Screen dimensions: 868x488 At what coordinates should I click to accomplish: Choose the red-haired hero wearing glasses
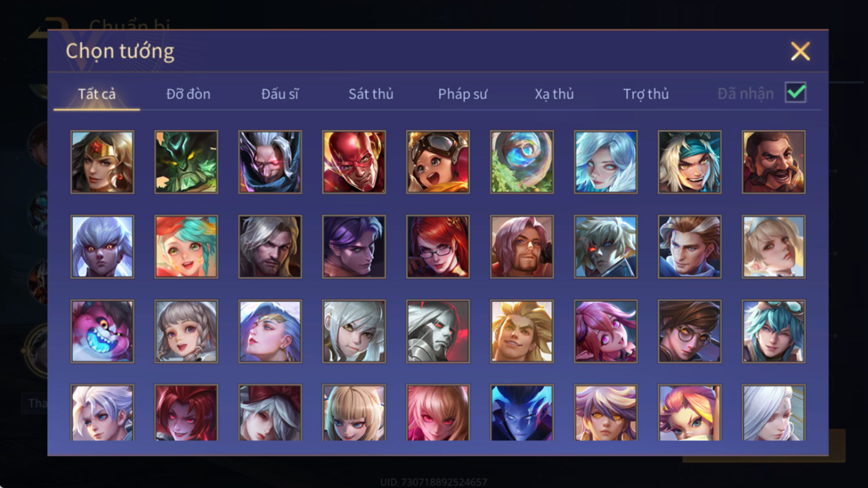tap(438, 247)
